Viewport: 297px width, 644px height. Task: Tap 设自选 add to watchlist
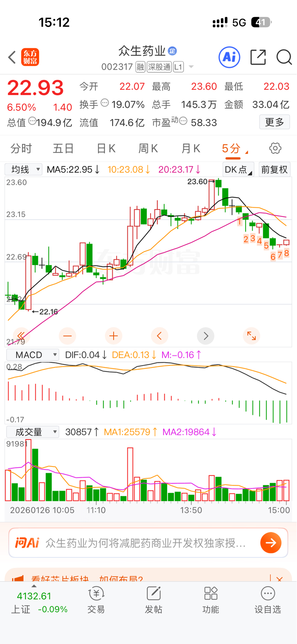[268, 600]
